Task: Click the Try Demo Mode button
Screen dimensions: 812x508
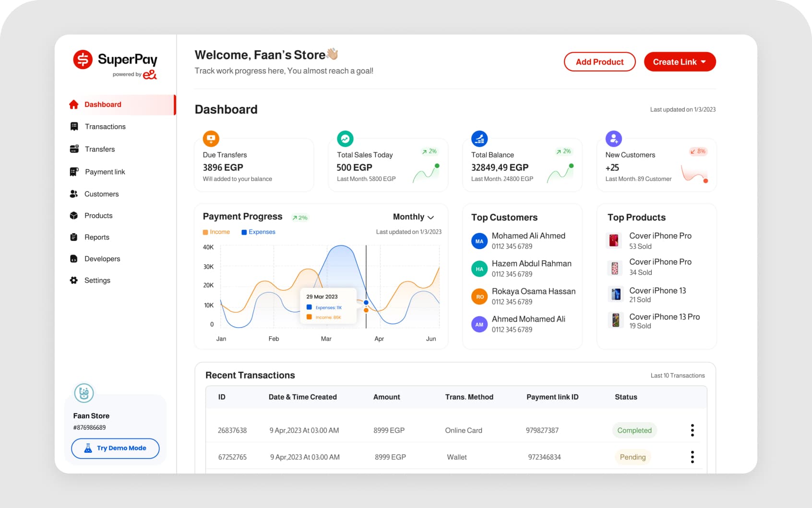Action: [x=115, y=448]
